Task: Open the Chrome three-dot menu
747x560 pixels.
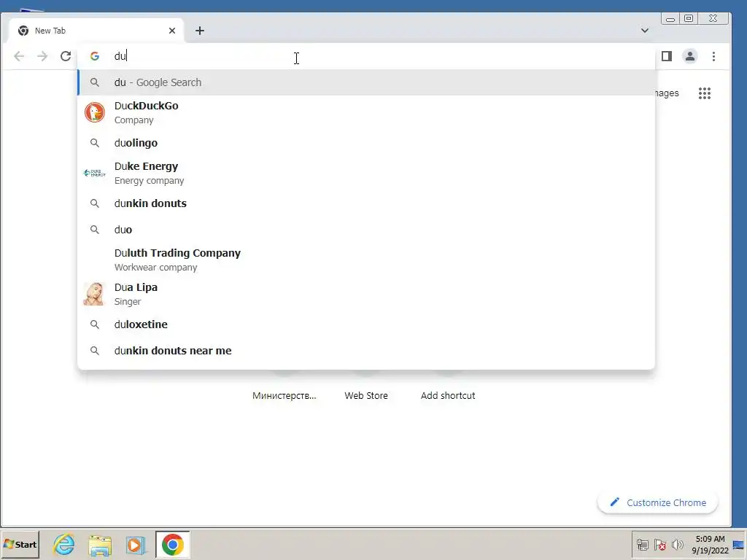Action: (x=713, y=56)
